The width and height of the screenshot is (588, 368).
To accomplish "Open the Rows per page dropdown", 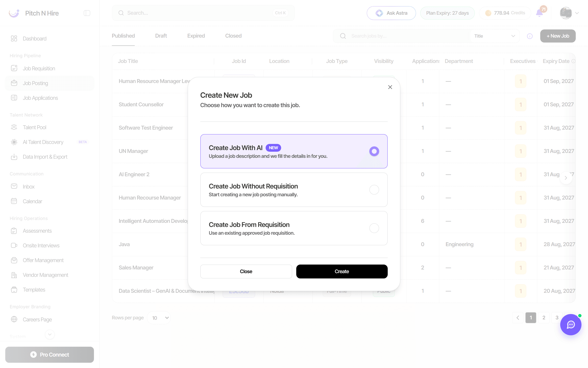I will pyautogui.click(x=159, y=318).
